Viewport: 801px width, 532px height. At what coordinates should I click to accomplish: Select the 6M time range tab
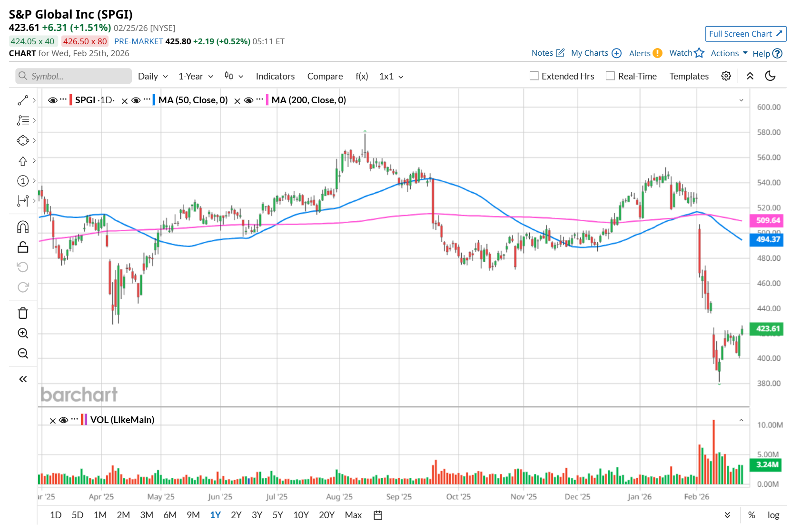[170, 515]
